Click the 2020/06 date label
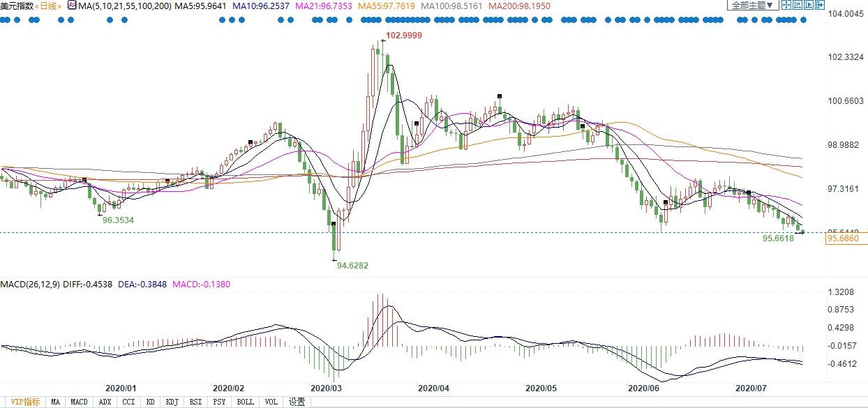 click(x=644, y=387)
